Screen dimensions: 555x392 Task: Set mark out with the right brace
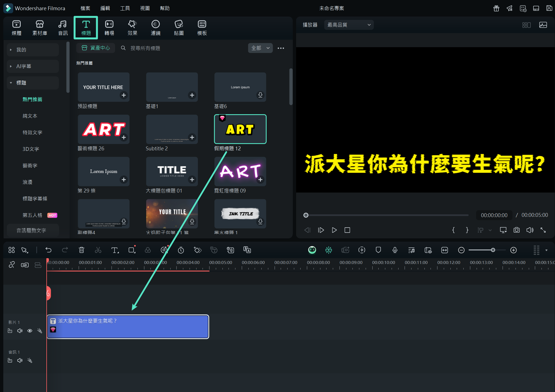(467, 230)
